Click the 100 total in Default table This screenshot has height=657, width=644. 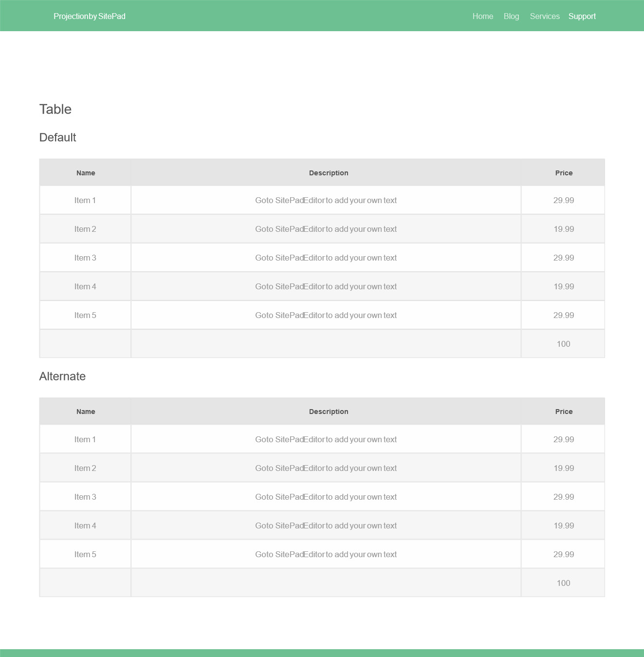(563, 344)
